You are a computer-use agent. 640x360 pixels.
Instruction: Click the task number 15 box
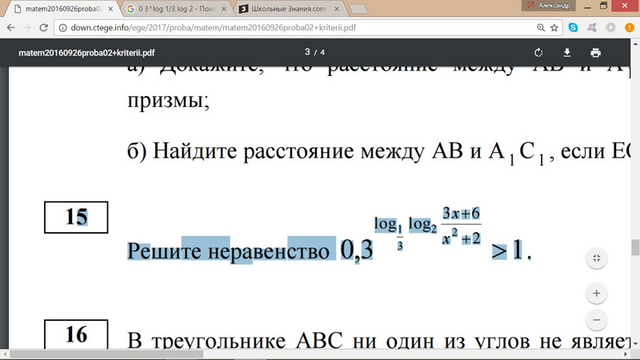[76, 217]
